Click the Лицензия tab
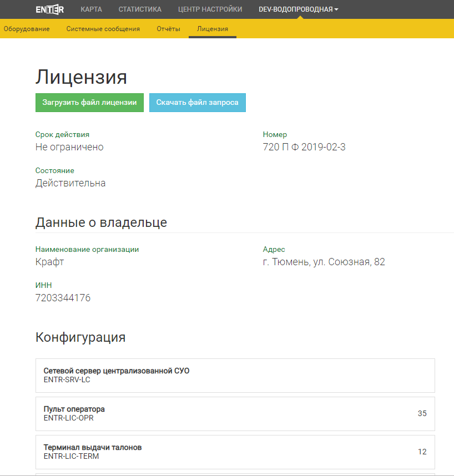The width and height of the screenshot is (454, 476). point(212,29)
